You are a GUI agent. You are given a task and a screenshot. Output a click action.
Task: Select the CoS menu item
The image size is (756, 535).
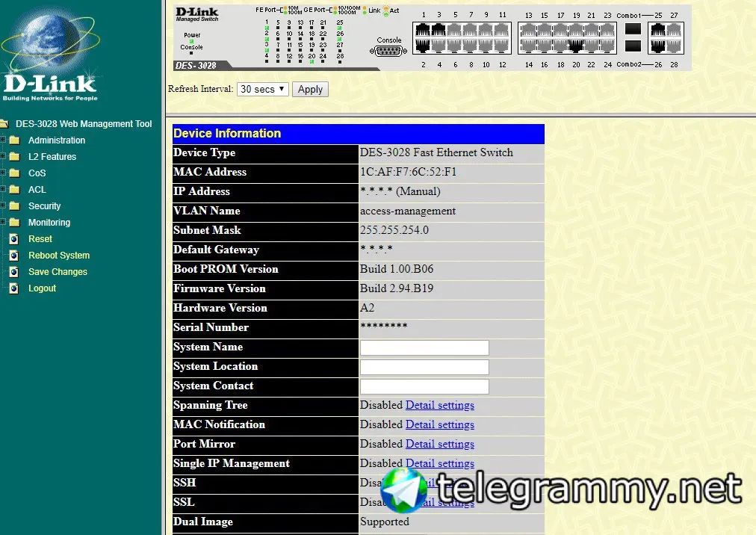pyautogui.click(x=37, y=173)
